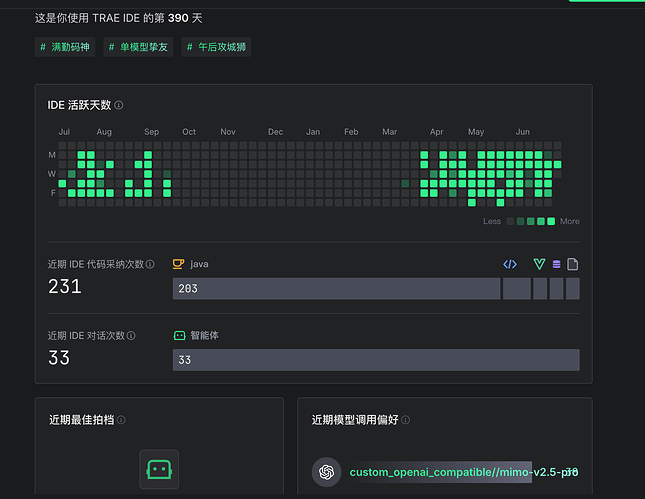The width and height of the screenshot is (645, 499).
Task: Click the 'java' language label
Action: pyautogui.click(x=199, y=264)
